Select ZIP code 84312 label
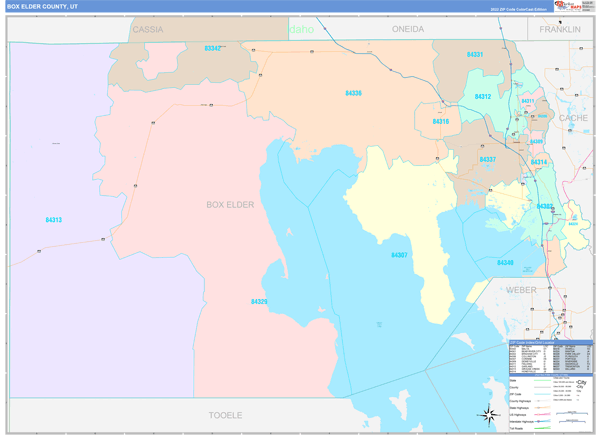This screenshot has height=435, width=600. [x=483, y=96]
